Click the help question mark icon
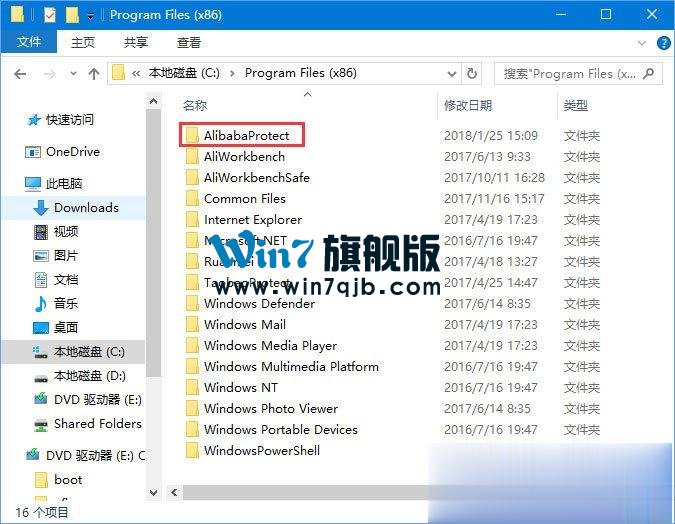675x524 pixels. click(x=663, y=43)
